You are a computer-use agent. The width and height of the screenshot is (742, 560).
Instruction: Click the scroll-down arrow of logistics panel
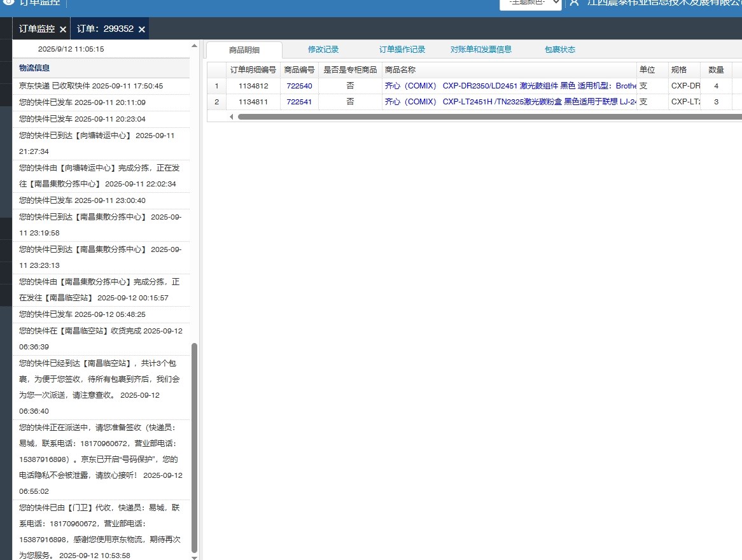(x=195, y=557)
